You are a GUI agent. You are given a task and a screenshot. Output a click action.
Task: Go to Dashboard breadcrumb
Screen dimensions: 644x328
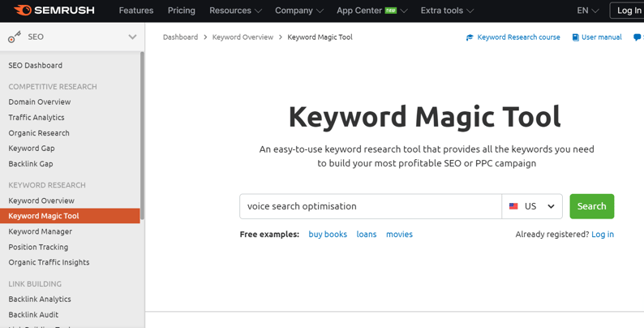pos(180,37)
